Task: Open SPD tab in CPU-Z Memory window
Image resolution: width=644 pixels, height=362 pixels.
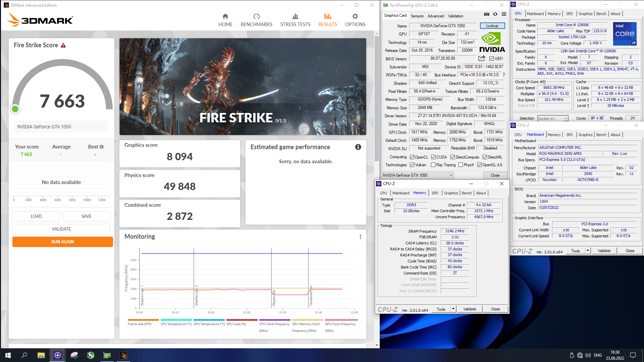Action: [435, 193]
